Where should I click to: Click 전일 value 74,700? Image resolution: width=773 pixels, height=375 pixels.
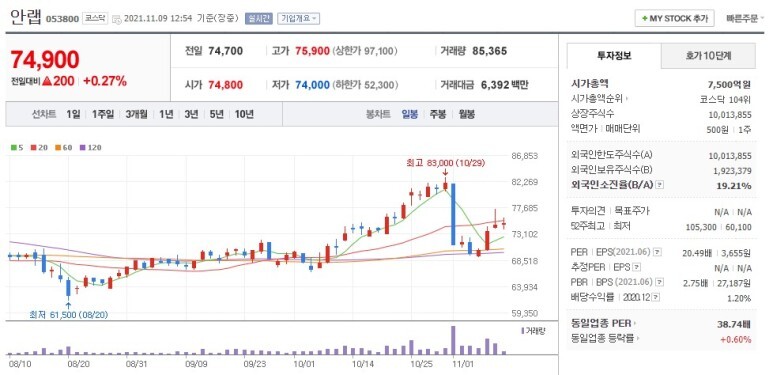pyautogui.click(x=225, y=51)
